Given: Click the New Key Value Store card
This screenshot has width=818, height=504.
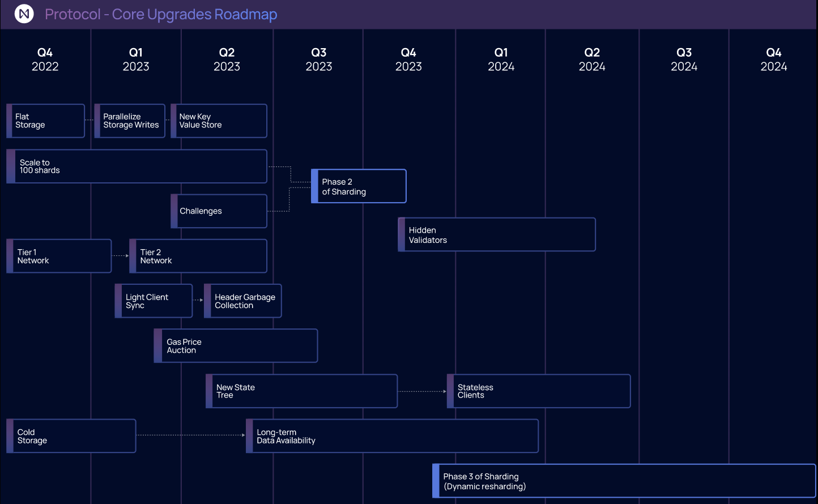Looking at the screenshot, I should pos(219,121).
